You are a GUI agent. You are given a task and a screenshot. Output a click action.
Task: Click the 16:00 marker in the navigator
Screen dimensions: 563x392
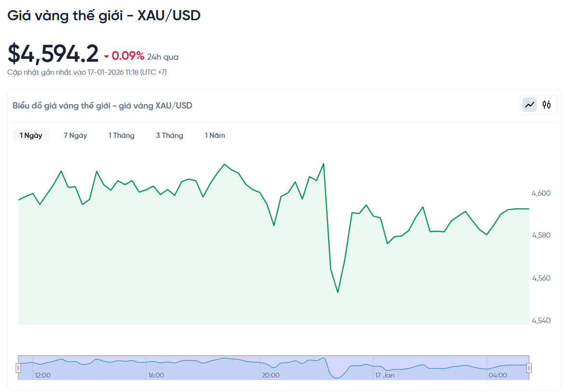156,375
